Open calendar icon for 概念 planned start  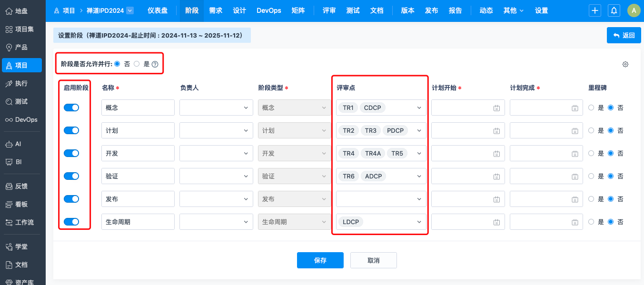[x=496, y=108]
